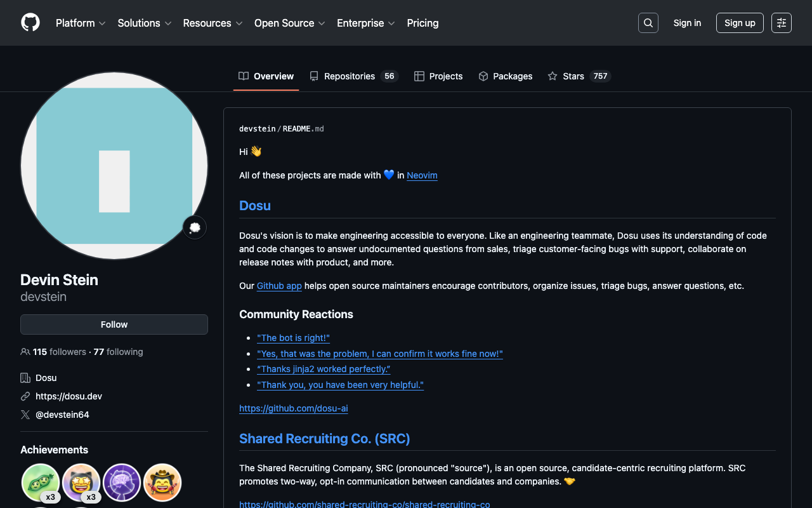
Task: Open the https://dosu.dev website link
Action: pyautogui.click(x=69, y=396)
